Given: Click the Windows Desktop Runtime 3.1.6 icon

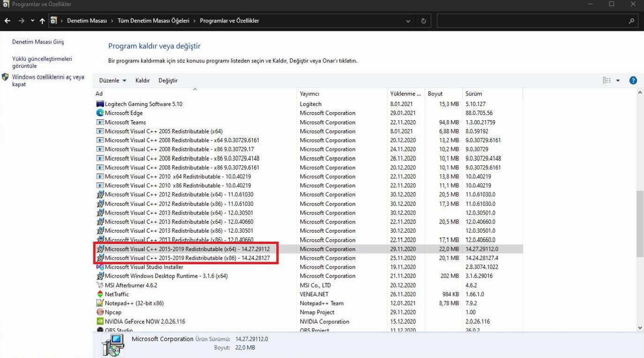Looking at the screenshot, I should tap(100, 276).
